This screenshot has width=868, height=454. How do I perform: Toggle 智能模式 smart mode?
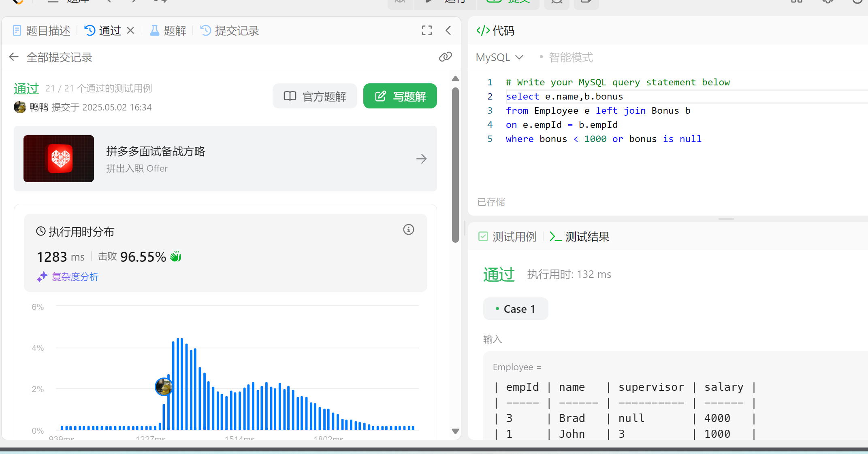coord(570,57)
